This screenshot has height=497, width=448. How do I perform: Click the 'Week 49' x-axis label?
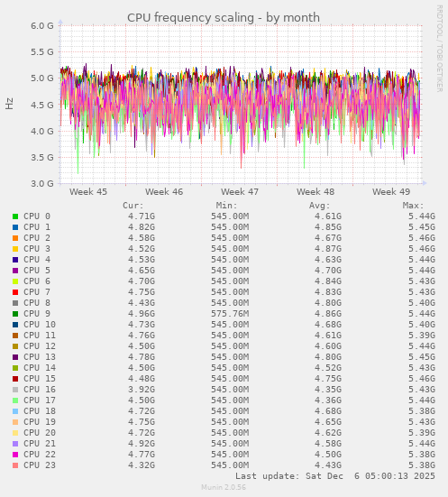click(391, 192)
